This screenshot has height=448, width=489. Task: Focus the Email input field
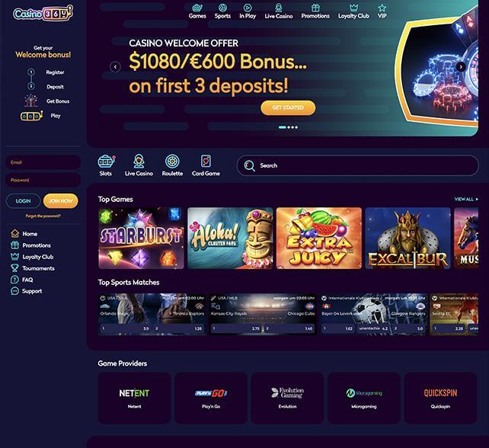43,162
